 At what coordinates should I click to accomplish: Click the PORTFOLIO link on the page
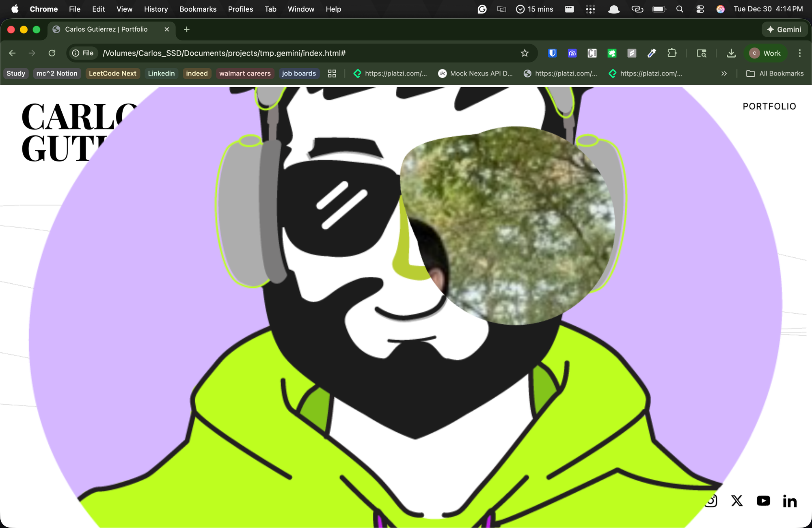pos(769,106)
